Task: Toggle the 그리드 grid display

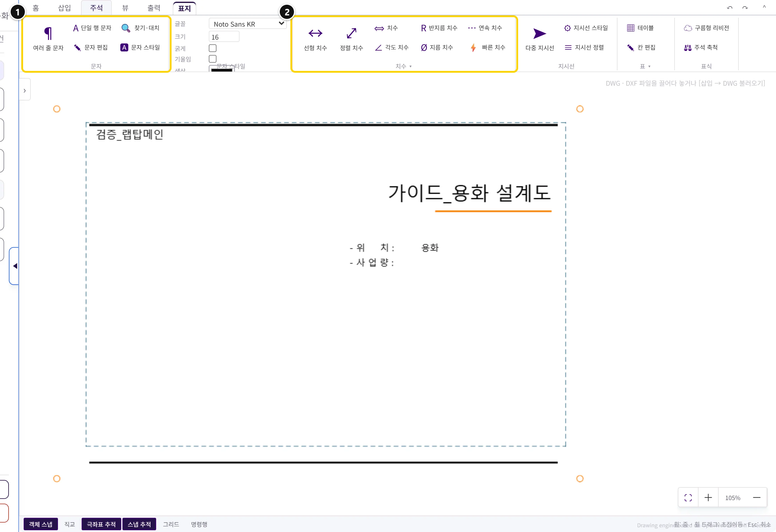Action: (171, 524)
